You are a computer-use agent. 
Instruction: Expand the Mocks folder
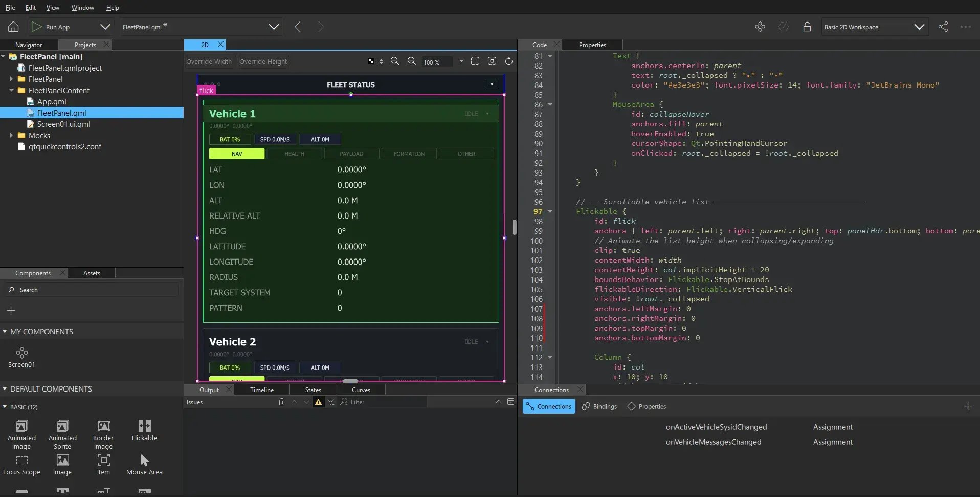[x=11, y=135]
